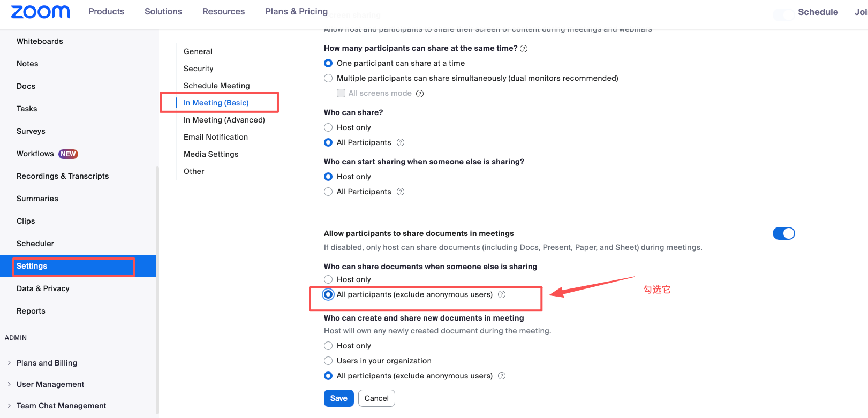The height and width of the screenshot is (418, 868).
Task: Open the In Meeting (Advanced) tab
Action: point(224,120)
